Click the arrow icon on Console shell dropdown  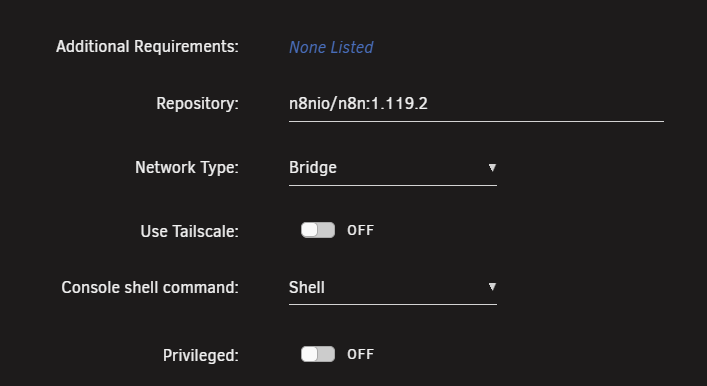pyautogui.click(x=492, y=287)
